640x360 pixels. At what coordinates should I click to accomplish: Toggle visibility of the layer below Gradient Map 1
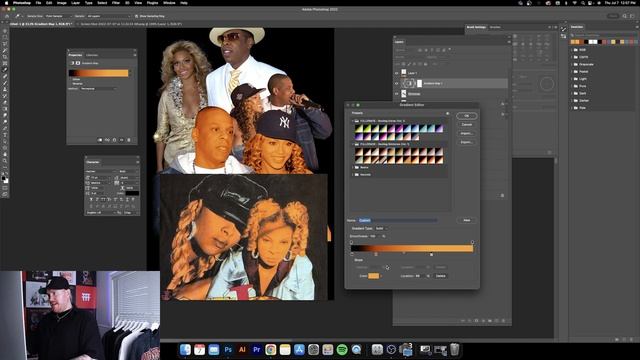pos(396,94)
